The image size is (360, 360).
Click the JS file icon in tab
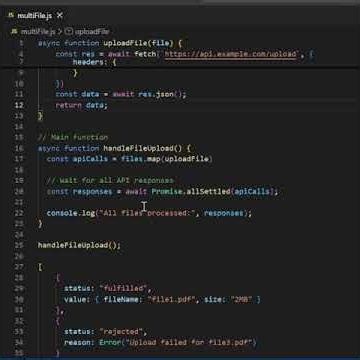[x=11, y=15]
